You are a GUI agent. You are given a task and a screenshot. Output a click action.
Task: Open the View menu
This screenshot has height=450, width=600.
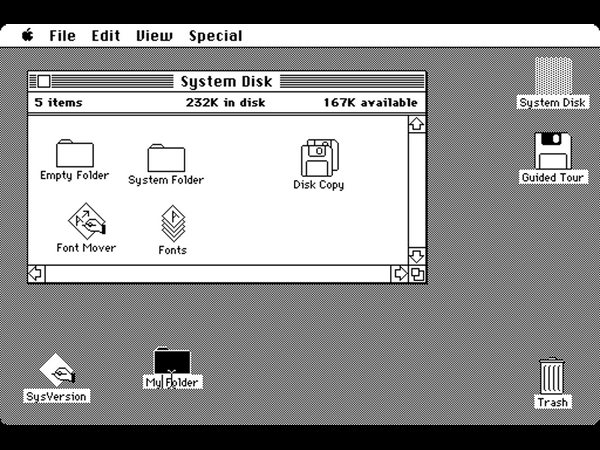154,36
